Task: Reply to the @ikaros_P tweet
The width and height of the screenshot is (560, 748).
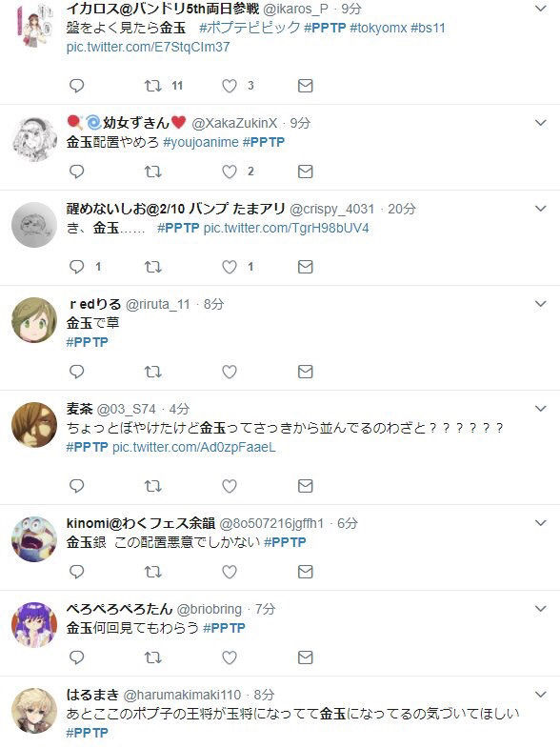Action: (77, 86)
